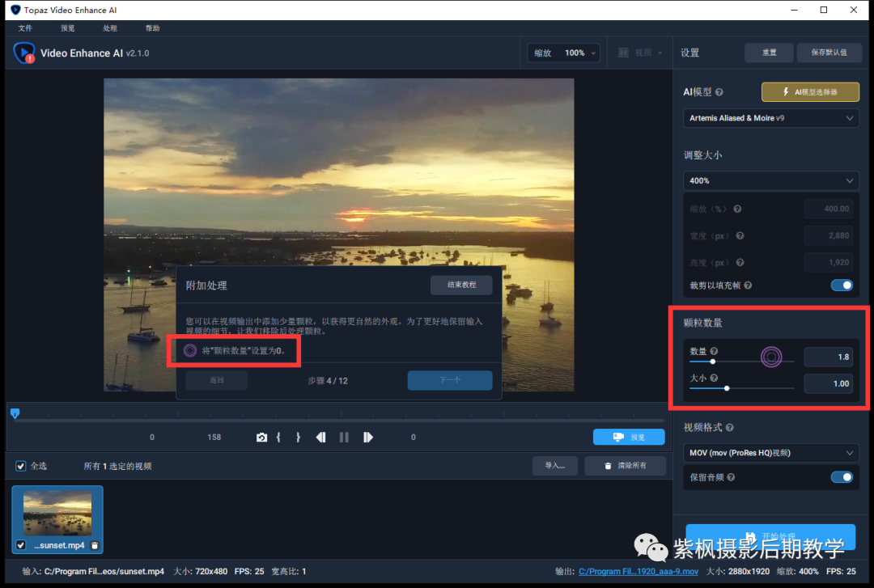Open the 视图 view dropdown
The image size is (874, 588).
tap(640, 53)
